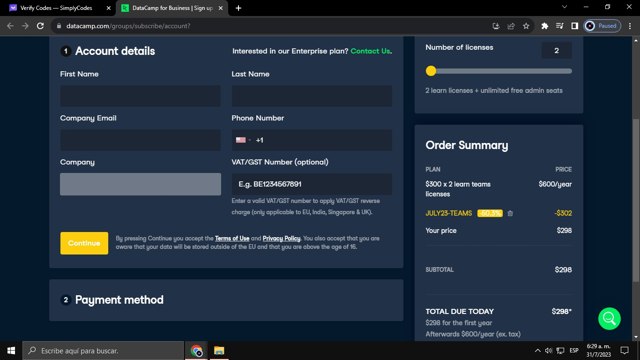Open the tab search chevron
640x360 pixels.
coord(564,7)
